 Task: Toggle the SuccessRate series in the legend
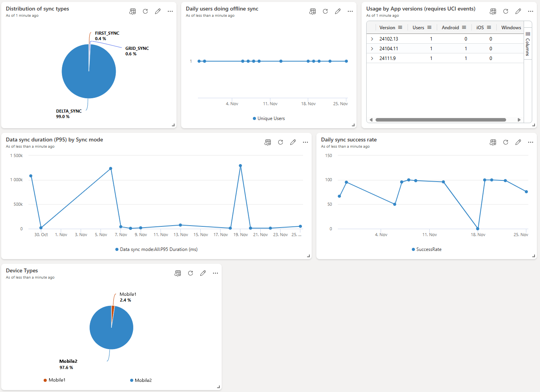tap(426, 249)
